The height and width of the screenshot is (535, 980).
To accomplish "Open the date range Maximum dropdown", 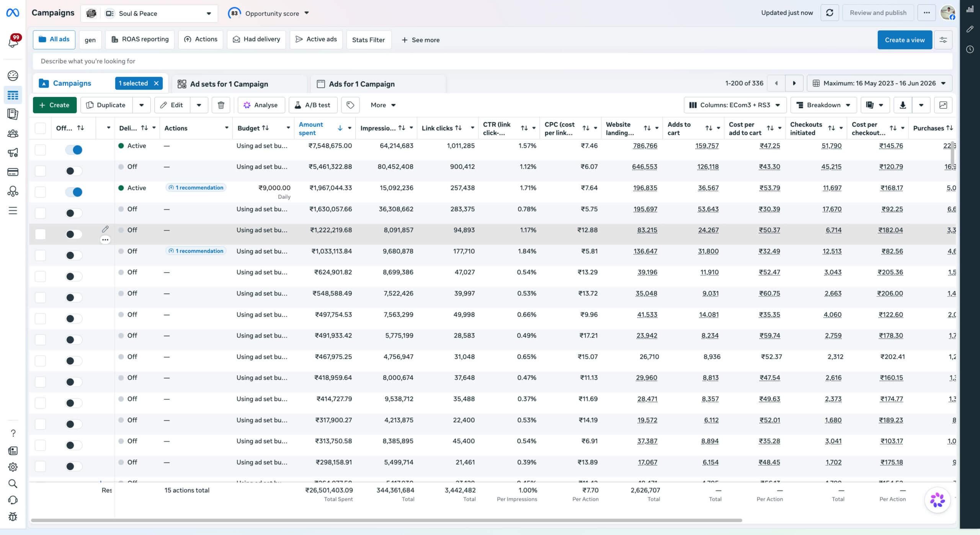I will point(879,83).
